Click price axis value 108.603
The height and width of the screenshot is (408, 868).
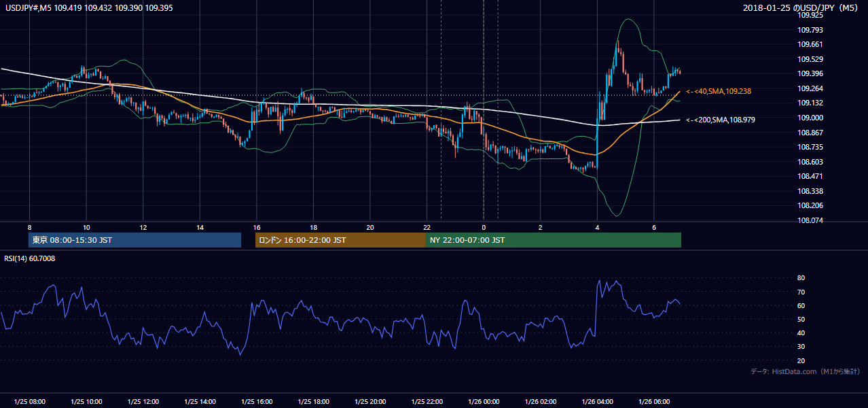pos(810,162)
